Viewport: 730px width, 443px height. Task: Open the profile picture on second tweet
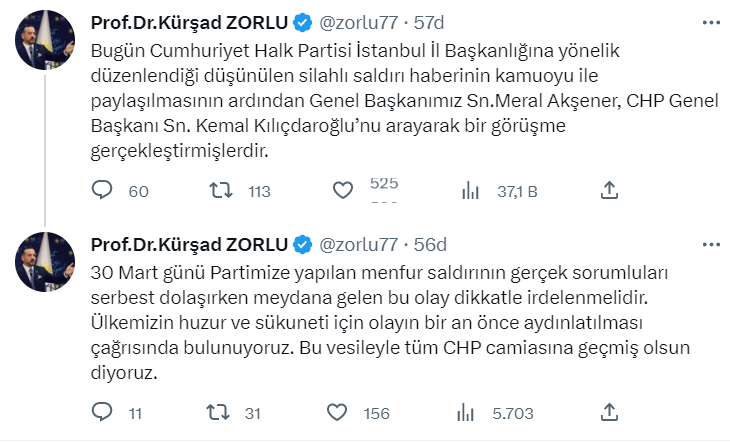click(42, 265)
